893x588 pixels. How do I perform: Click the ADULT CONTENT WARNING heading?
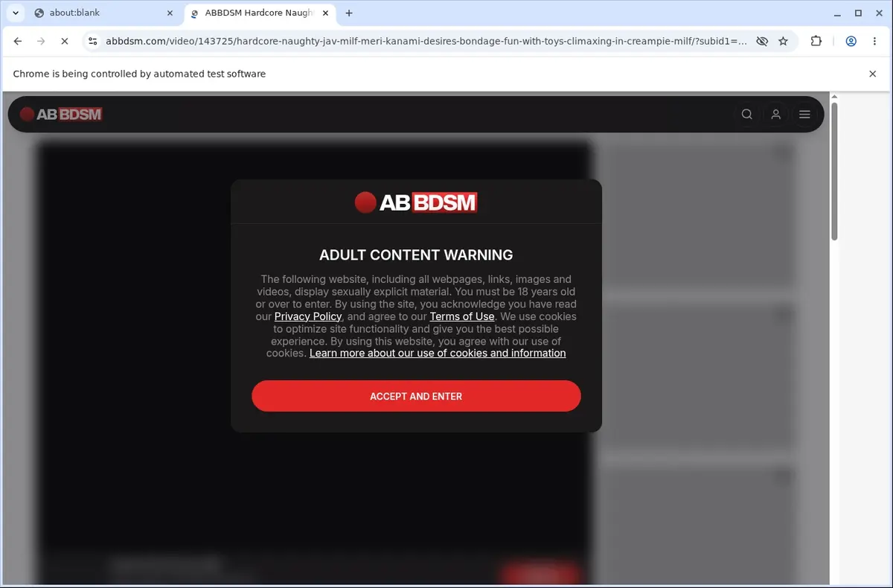pos(416,255)
